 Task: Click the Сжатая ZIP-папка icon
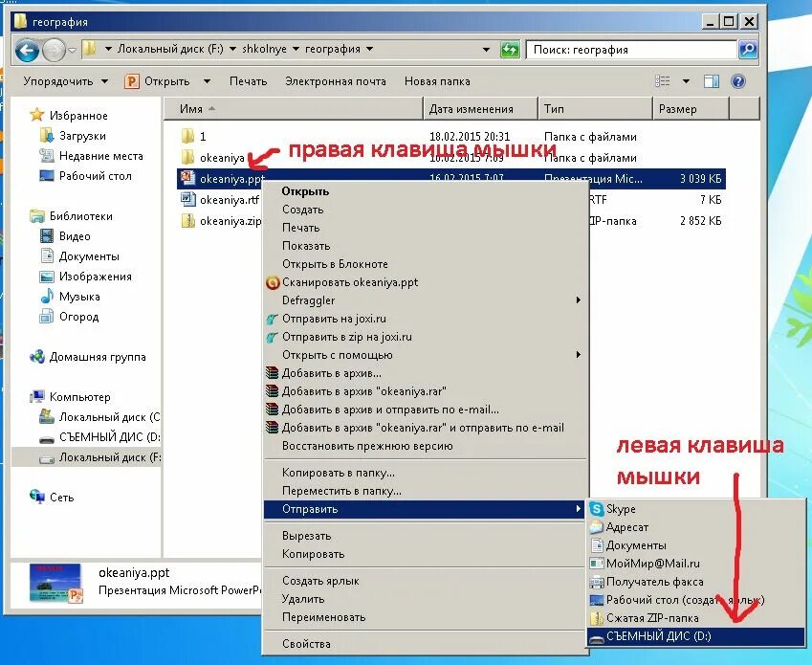[x=597, y=618]
